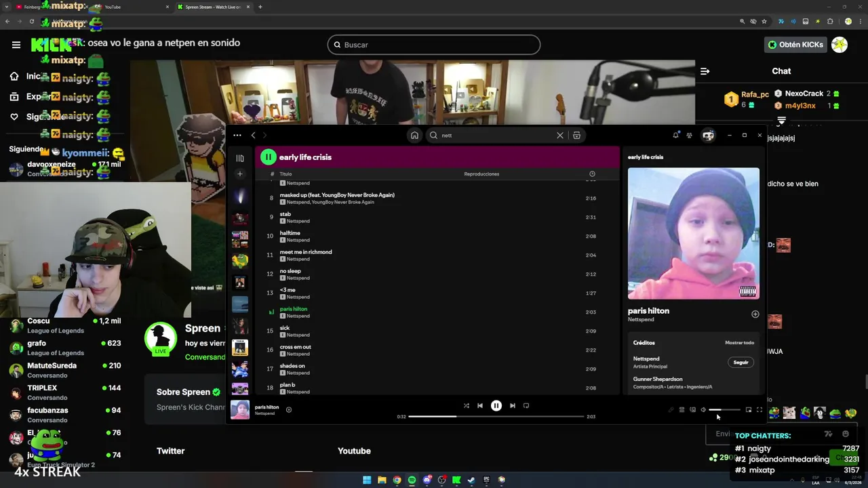Viewport: 868px width, 488px height.
Task: Navigate back in Spotify
Action: coord(253,135)
